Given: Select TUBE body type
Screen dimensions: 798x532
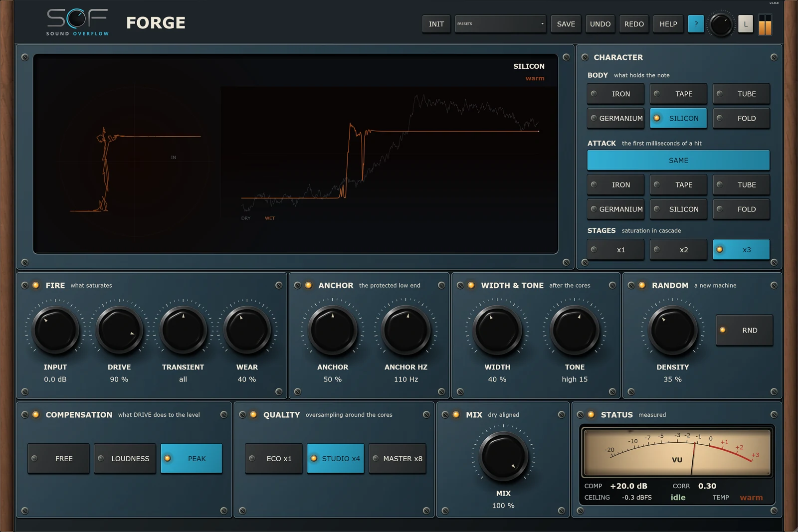Looking at the screenshot, I should pyautogui.click(x=741, y=94).
